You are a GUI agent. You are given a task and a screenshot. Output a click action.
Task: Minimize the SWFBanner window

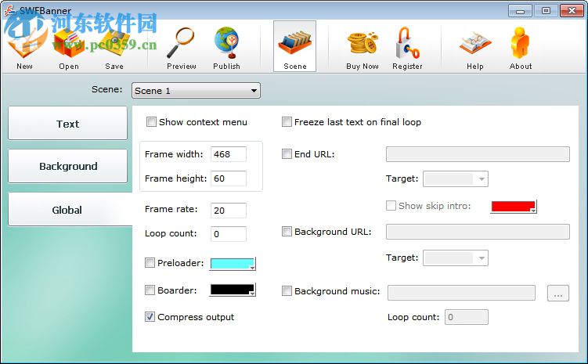[x=520, y=10]
